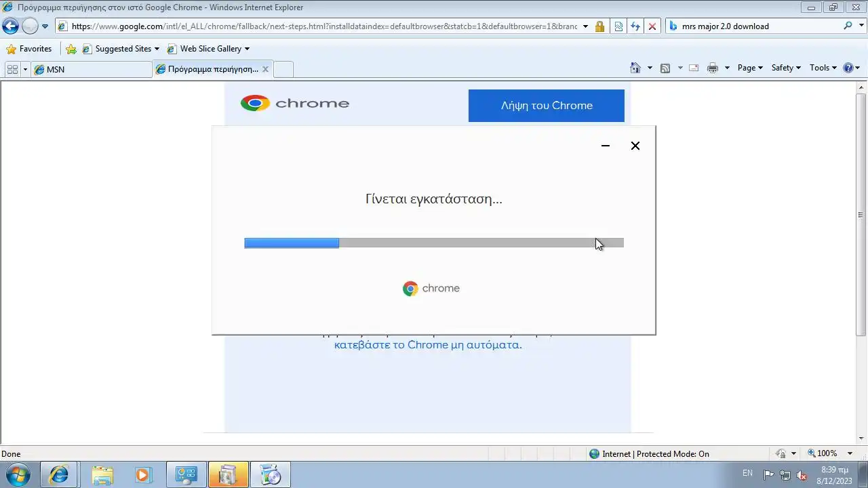
Task: Click the Internet Protected Mode status
Action: [x=649, y=454]
